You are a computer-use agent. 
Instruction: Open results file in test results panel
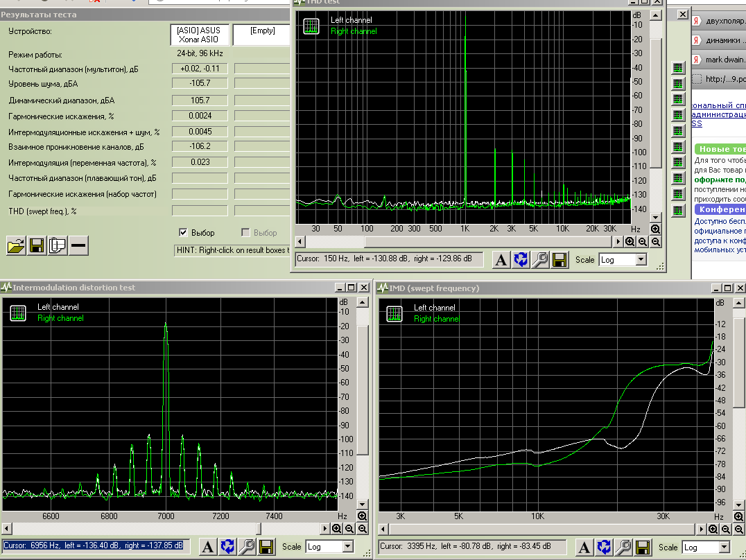tap(17, 245)
